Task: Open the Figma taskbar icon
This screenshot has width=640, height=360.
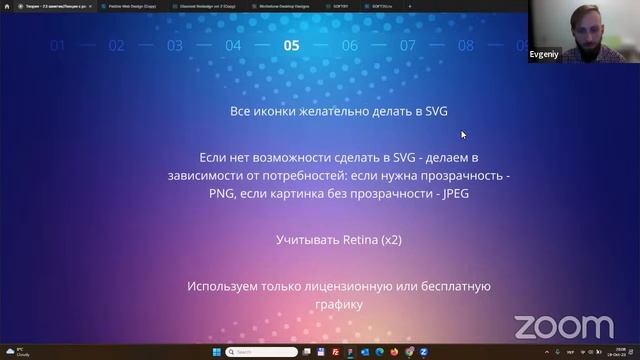Action: point(350,352)
